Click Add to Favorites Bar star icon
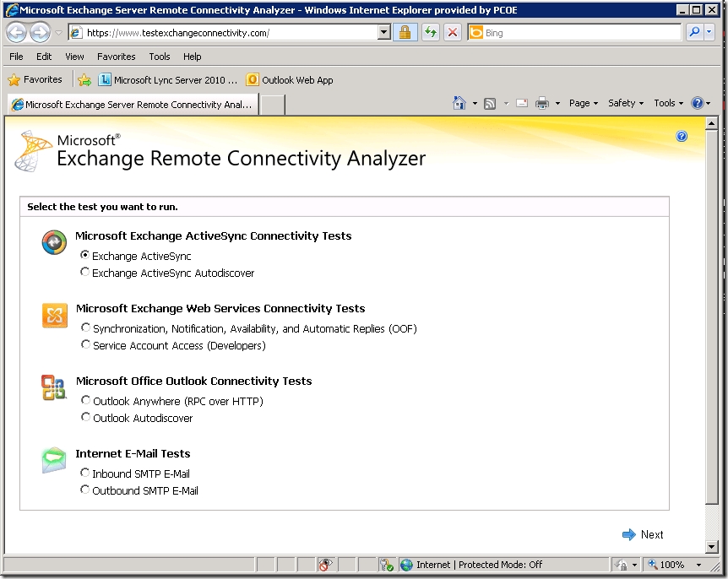Viewport: 728px width, 579px height. (84, 80)
